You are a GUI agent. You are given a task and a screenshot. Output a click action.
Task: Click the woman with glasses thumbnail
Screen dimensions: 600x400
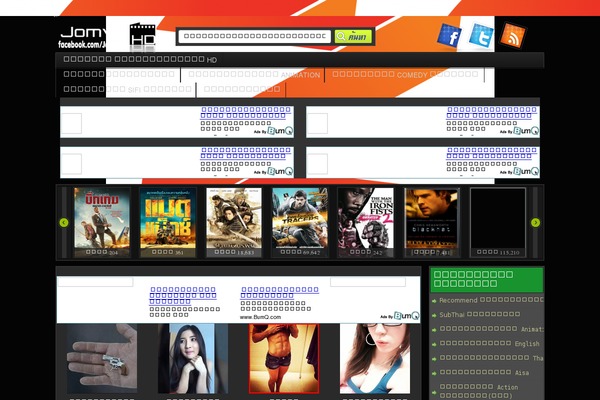[375, 358]
